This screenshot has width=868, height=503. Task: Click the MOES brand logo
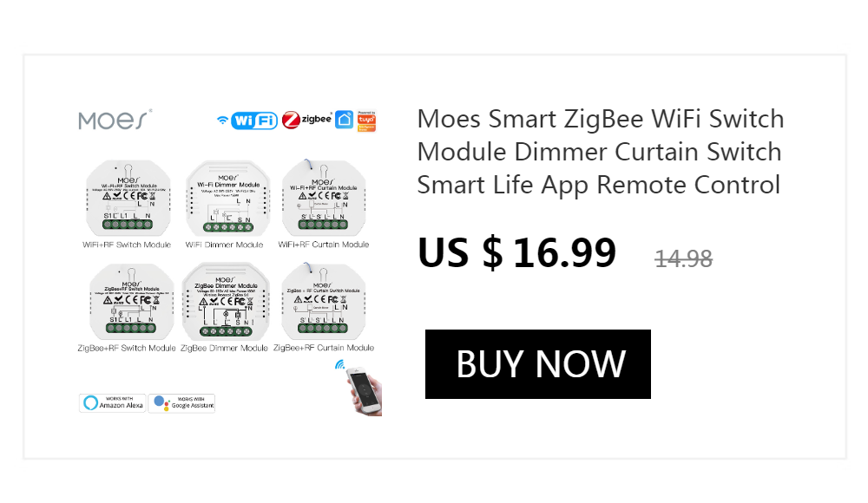[115, 120]
